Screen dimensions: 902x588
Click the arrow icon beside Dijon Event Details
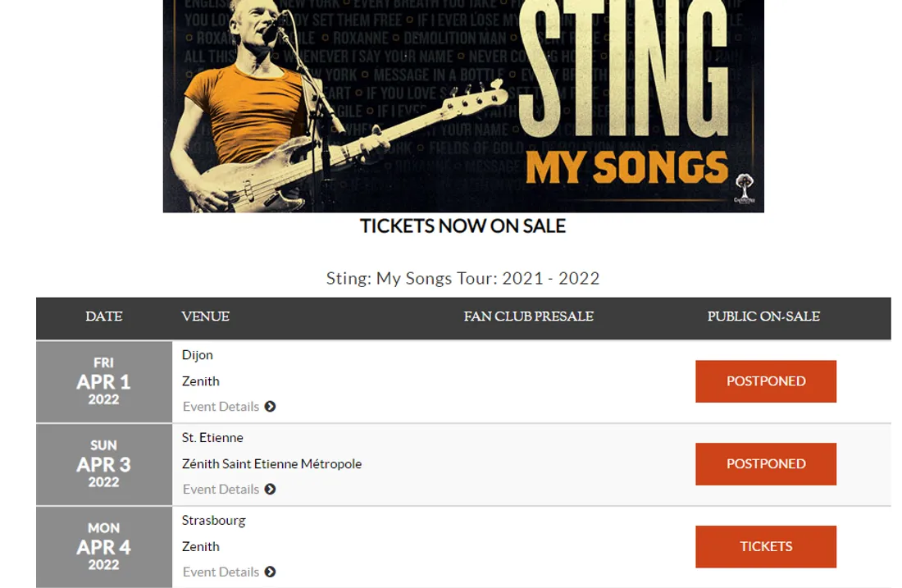(x=271, y=407)
